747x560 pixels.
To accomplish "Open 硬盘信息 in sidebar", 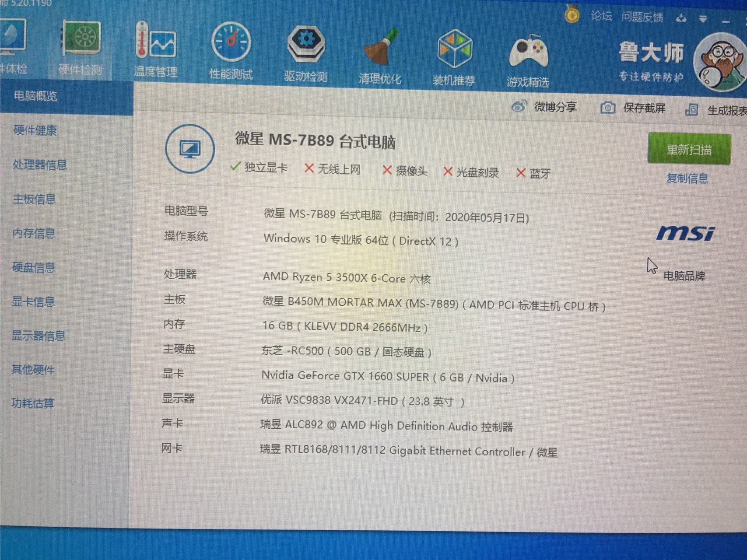I will tap(33, 267).
